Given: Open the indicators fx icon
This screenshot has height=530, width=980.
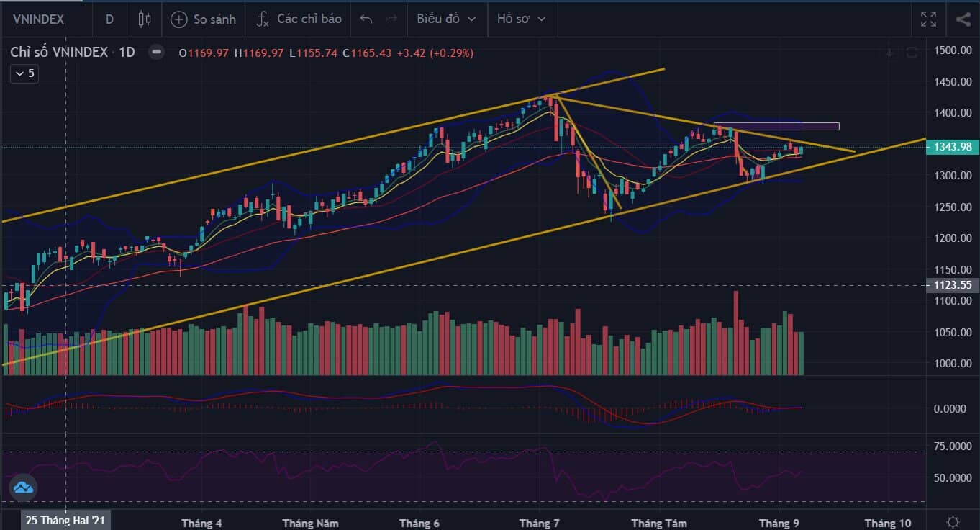Looking at the screenshot, I should click(263, 19).
